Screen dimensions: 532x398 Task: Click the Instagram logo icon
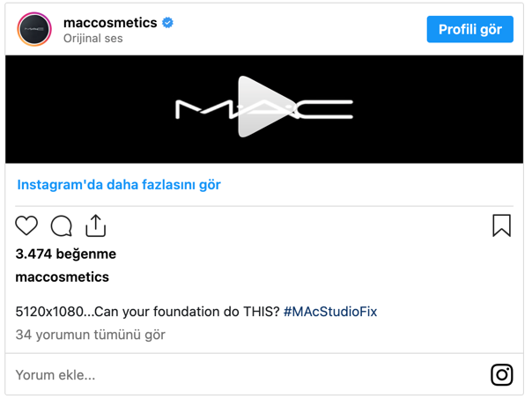(x=501, y=374)
